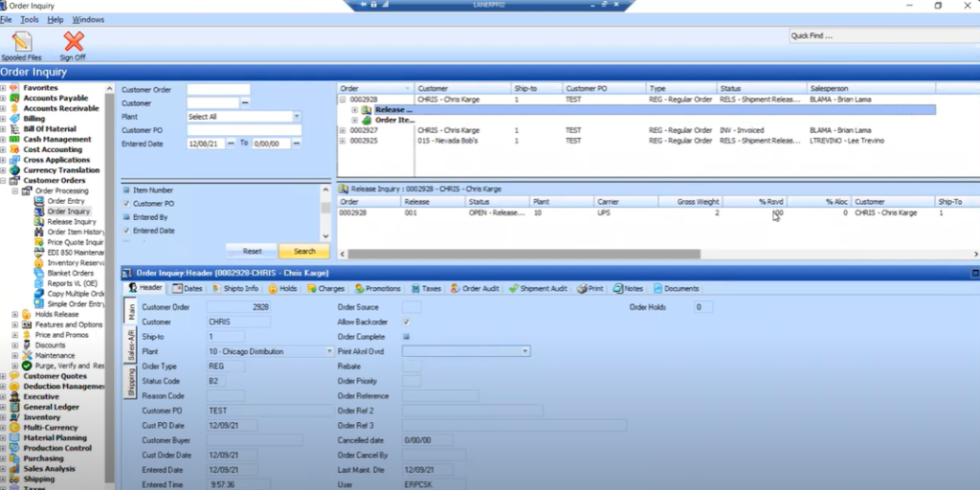
Task: Click the Reports VL (OE) icon
Action: click(38, 283)
